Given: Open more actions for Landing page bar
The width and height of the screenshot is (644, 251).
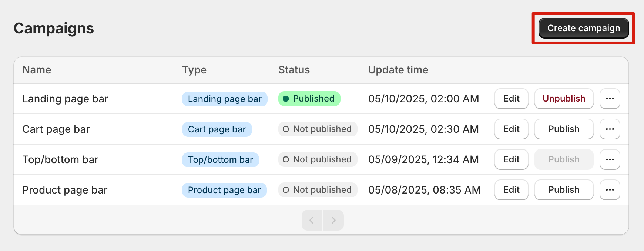Looking at the screenshot, I should (610, 99).
